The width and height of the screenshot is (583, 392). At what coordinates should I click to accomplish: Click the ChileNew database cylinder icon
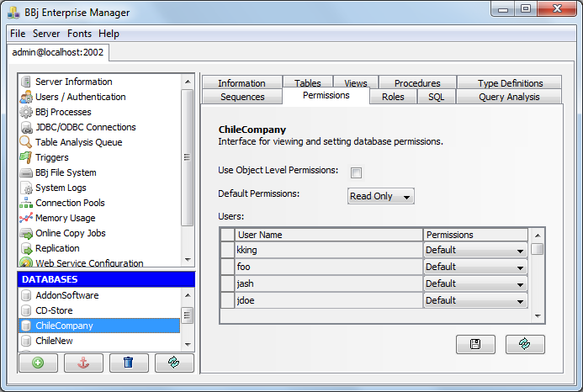[26, 341]
